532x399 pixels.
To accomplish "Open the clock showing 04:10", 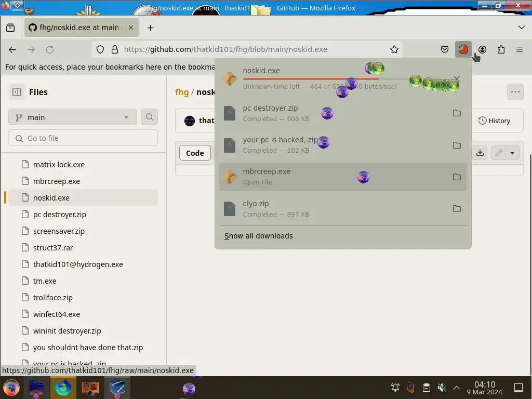I will pyautogui.click(x=485, y=388).
